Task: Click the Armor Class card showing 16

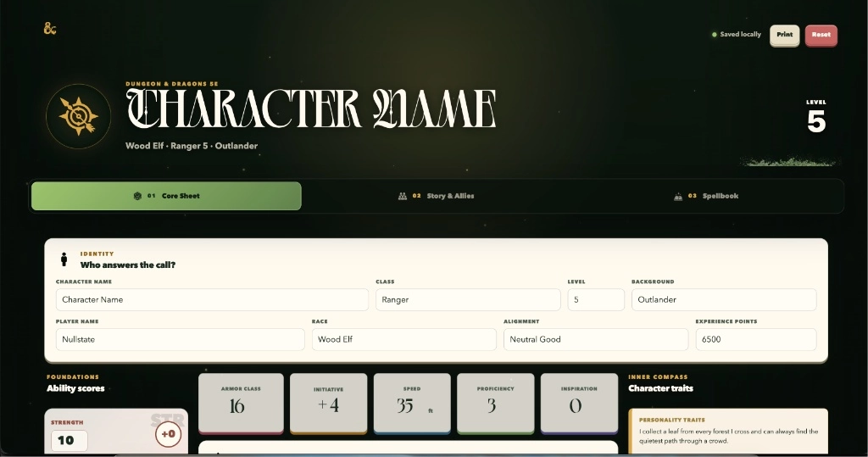Action: click(x=241, y=403)
